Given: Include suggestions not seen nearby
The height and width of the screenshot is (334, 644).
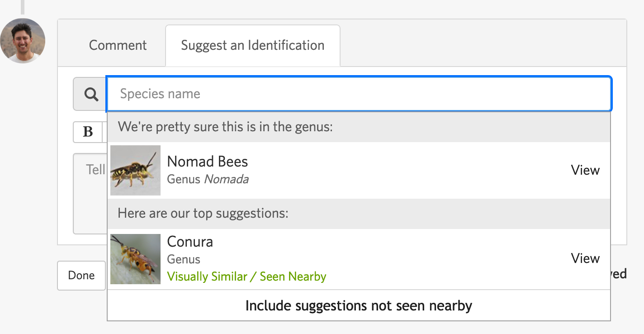Looking at the screenshot, I should point(359,306).
